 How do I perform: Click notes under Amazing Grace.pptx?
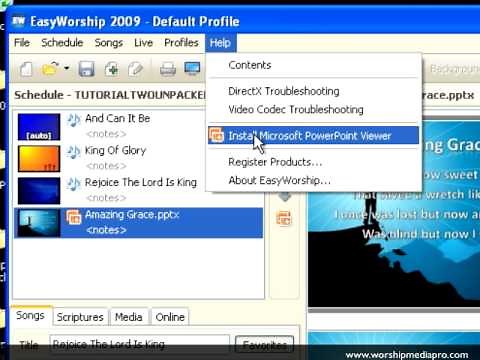pyautogui.click(x=106, y=230)
